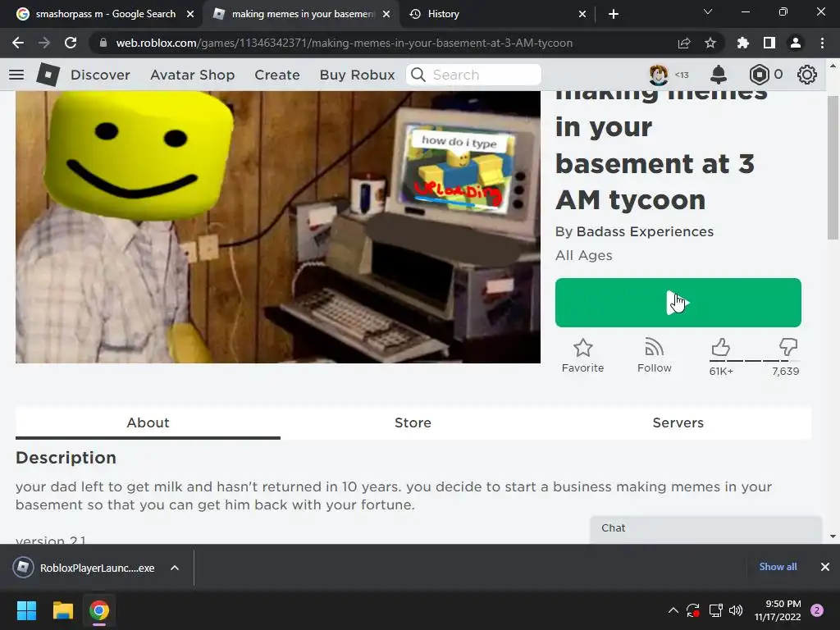Viewport: 840px width, 630px height.
Task: Open the Badass Experiences creator link
Action: tap(645, 231)
